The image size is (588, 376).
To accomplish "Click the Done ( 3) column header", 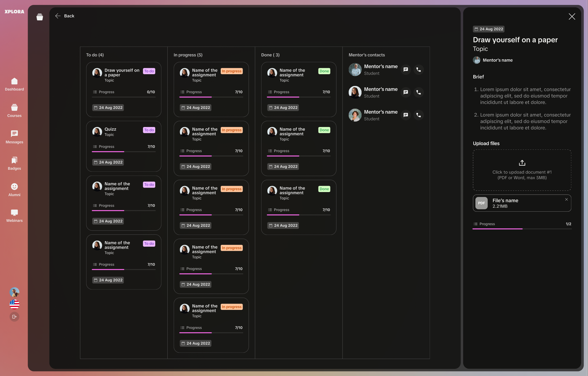I will click(x=270, y=55).
